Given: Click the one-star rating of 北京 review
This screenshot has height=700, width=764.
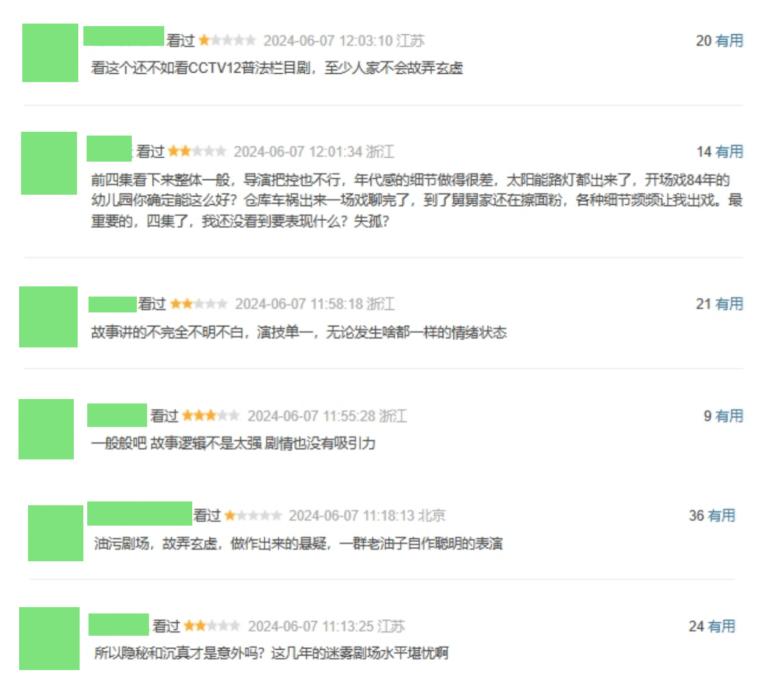Looking at the screenshot, I should pyautogui.click(x=253, y=515).
